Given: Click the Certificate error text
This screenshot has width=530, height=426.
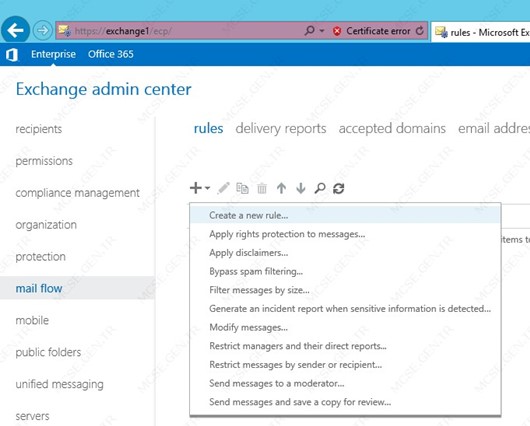Looking at the screenshot, I should coord(378,31).
